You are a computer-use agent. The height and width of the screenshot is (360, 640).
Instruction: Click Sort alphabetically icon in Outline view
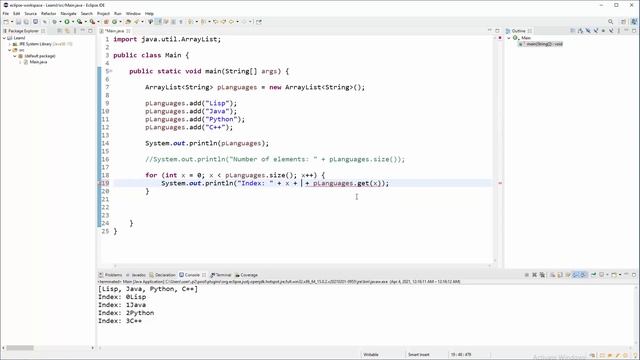[x=580, y=31]
